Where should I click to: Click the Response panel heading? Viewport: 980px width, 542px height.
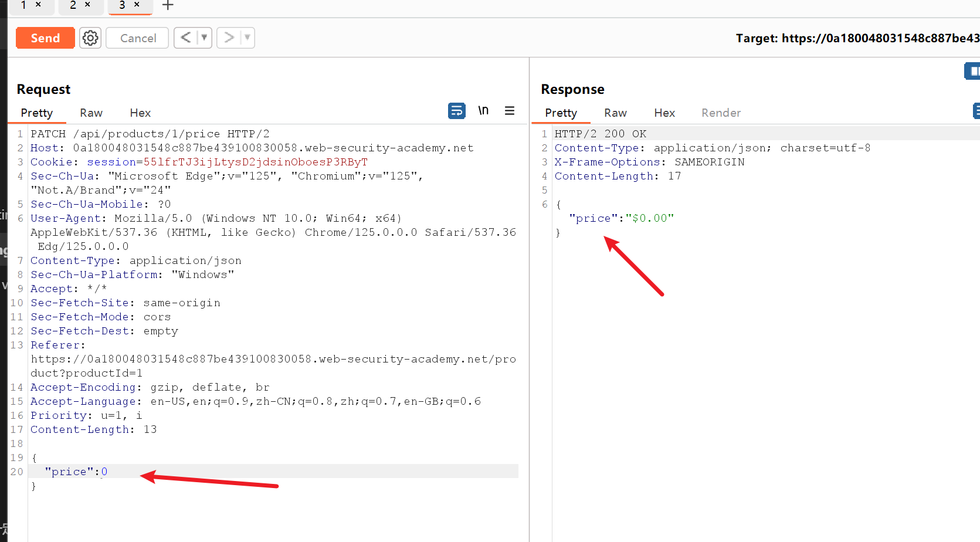(x=572, y=89)
